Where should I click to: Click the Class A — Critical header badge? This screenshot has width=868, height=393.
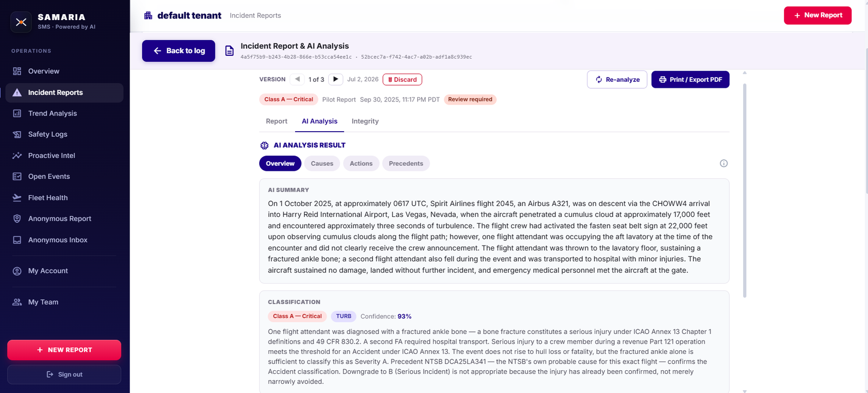pyautogui.click(x=289, y=100)
